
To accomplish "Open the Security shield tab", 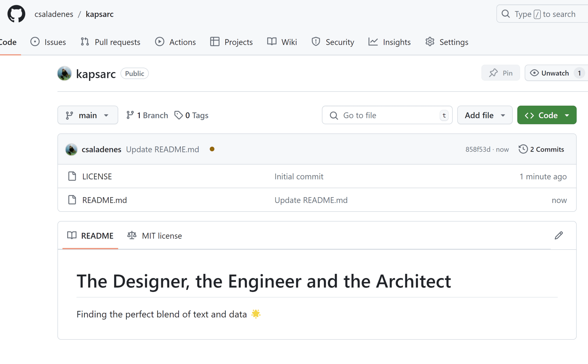I will click(x=333, y=42).
